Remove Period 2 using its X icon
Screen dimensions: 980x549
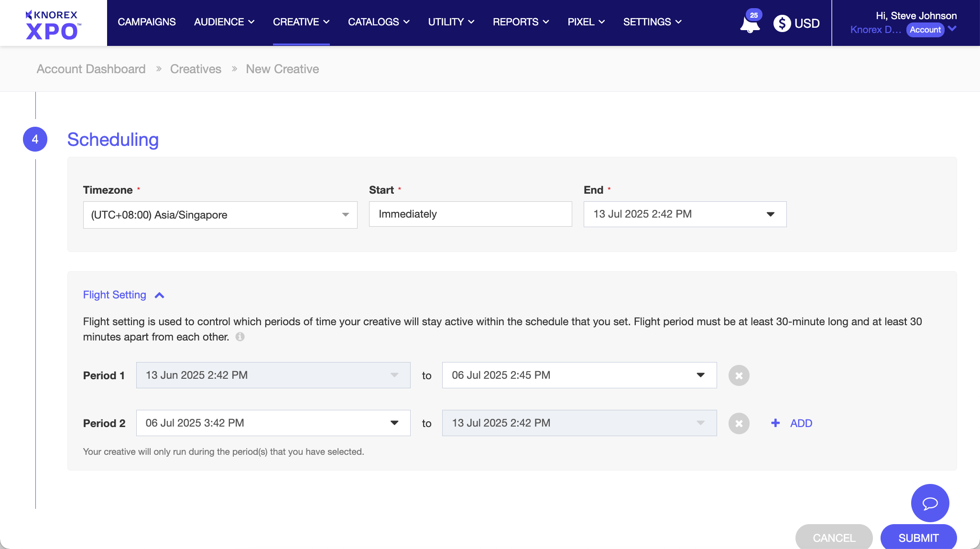pyautogui.click(x=739, y=423)
